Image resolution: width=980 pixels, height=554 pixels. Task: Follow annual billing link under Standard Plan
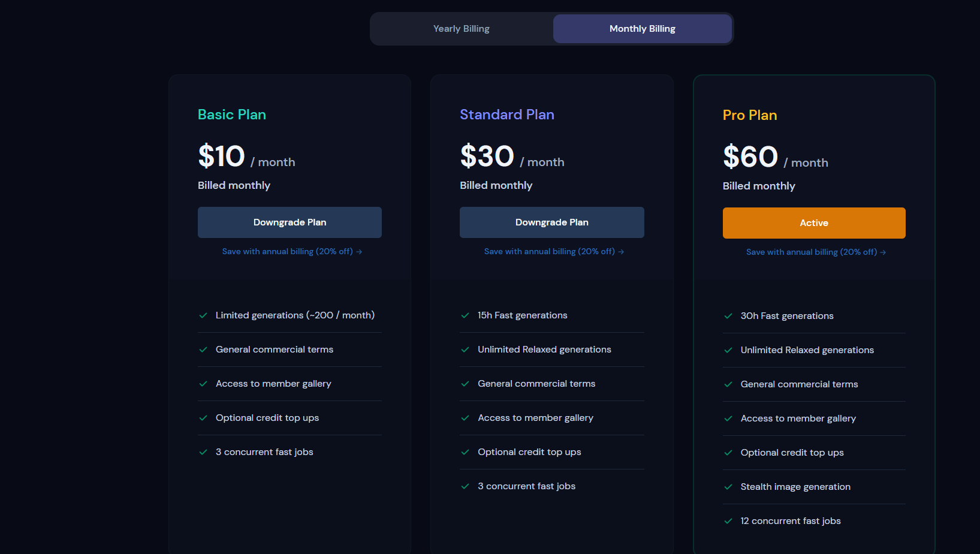[x=553, y=252]
